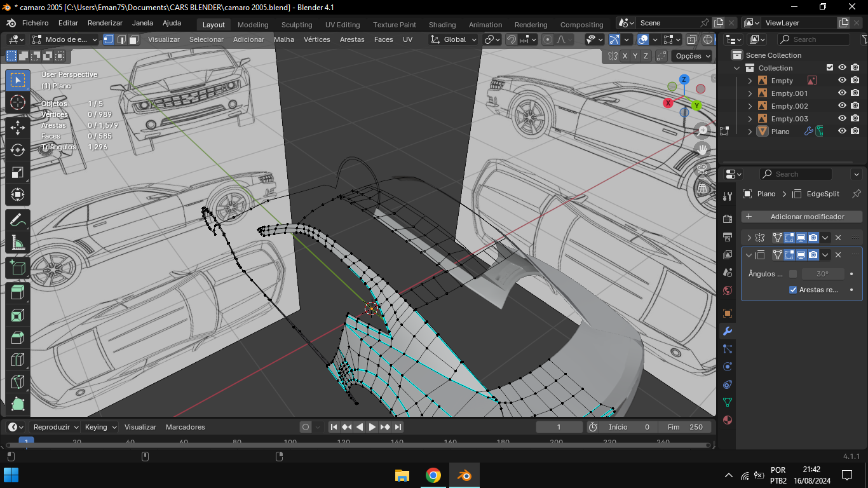Switch to the Sculpting workspace tab
This screenshot has width=868, height=488.
[297, 25]
